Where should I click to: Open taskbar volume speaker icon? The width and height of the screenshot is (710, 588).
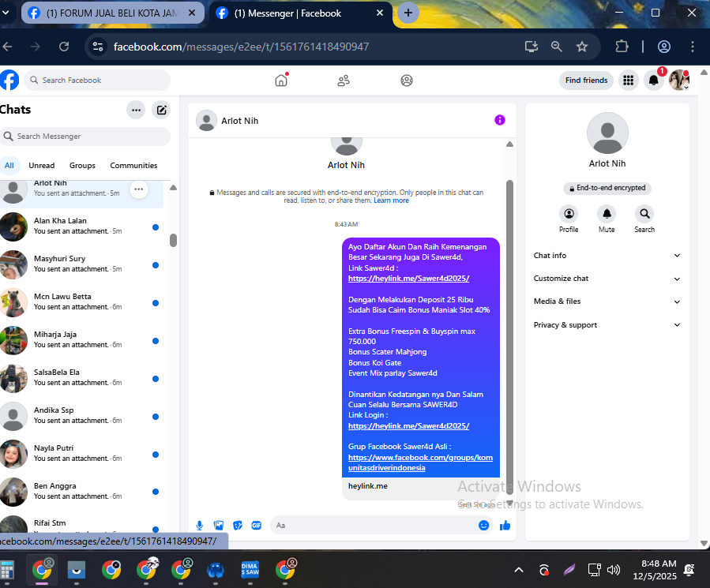point(614,570)
